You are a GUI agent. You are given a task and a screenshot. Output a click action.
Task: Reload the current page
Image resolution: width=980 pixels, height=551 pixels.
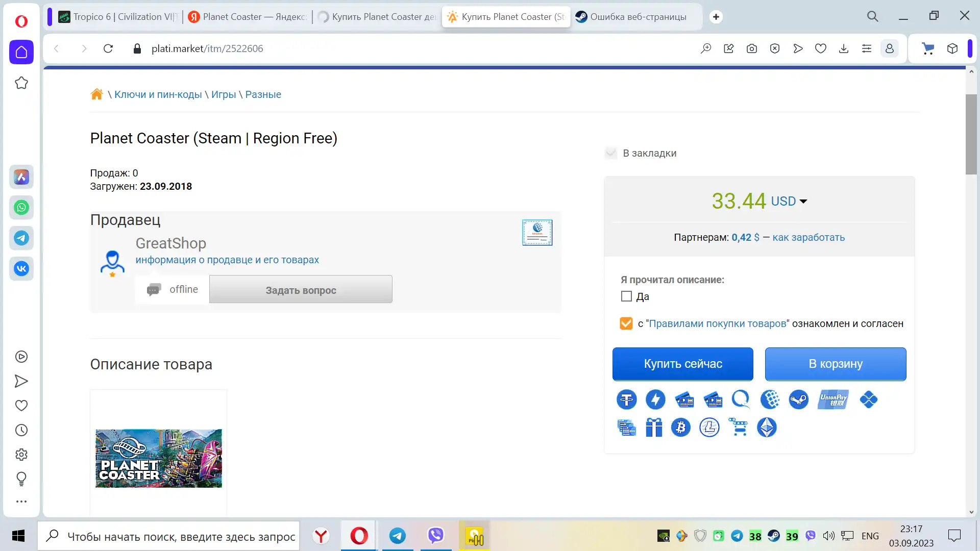(108, 48)
